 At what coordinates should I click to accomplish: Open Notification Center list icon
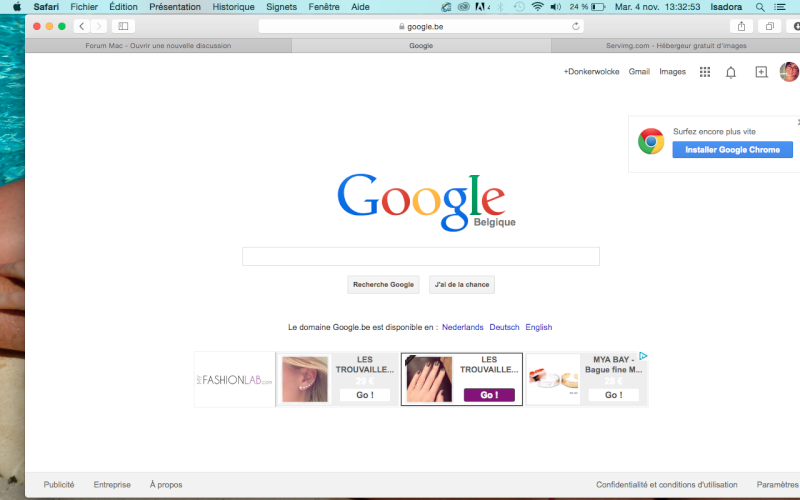tap(780, 7)
